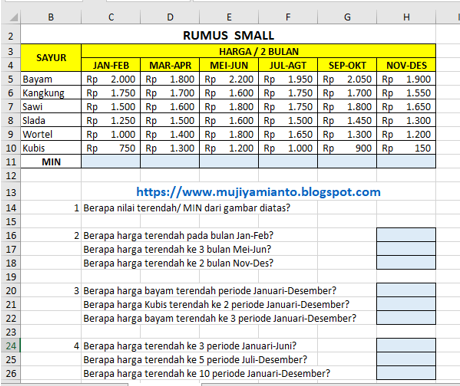Select Kangkung NOV-DES price 1.550
Image resolution: width=460 pixels, height=386 pixels.
coord(406,93)
